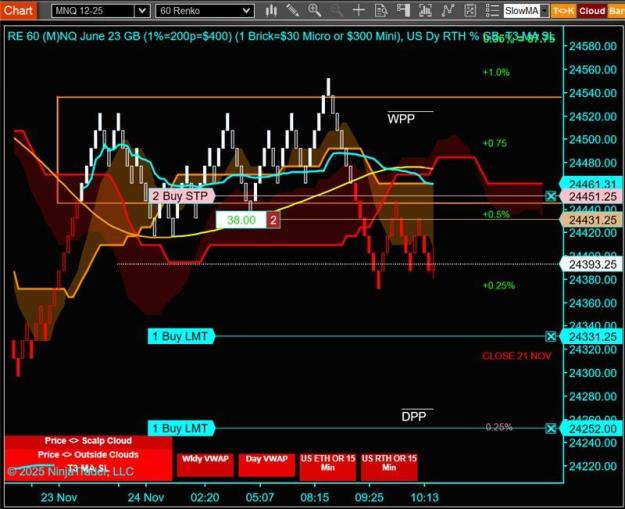Cancel the 24252.00 Buy LMT order X

coord(550,428)
